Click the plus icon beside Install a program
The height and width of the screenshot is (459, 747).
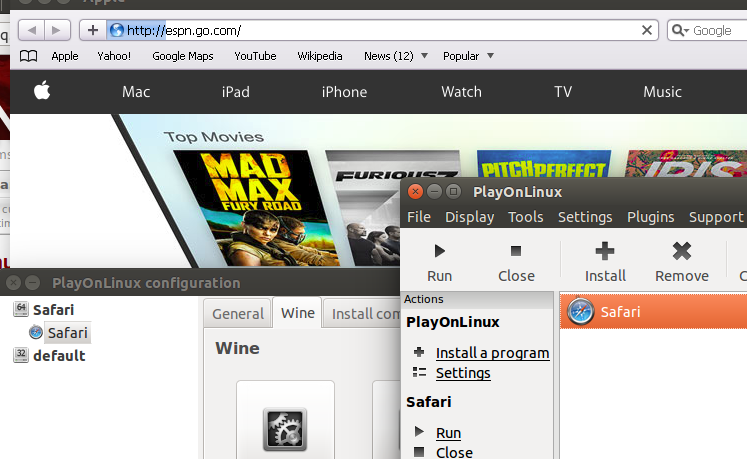coord(419,352)
